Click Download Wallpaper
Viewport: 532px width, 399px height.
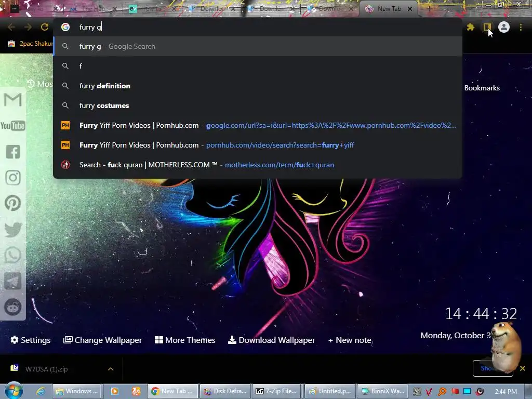[271, 340]
